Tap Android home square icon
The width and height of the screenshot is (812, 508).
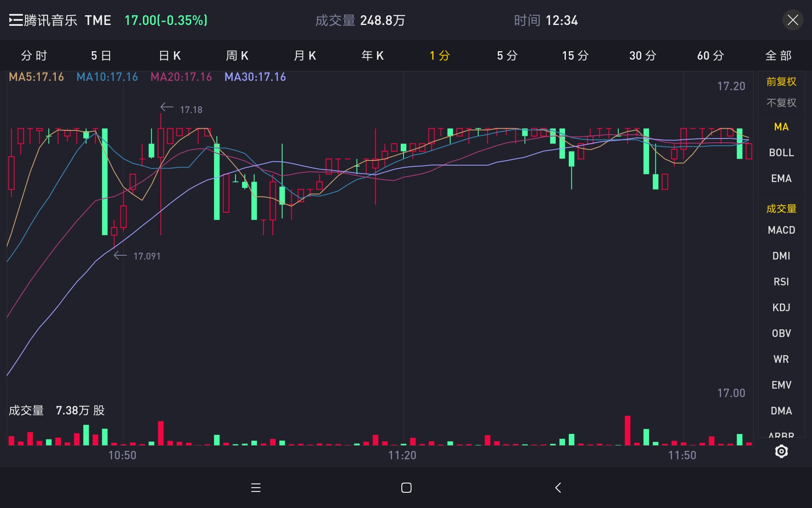click(406, 488)
